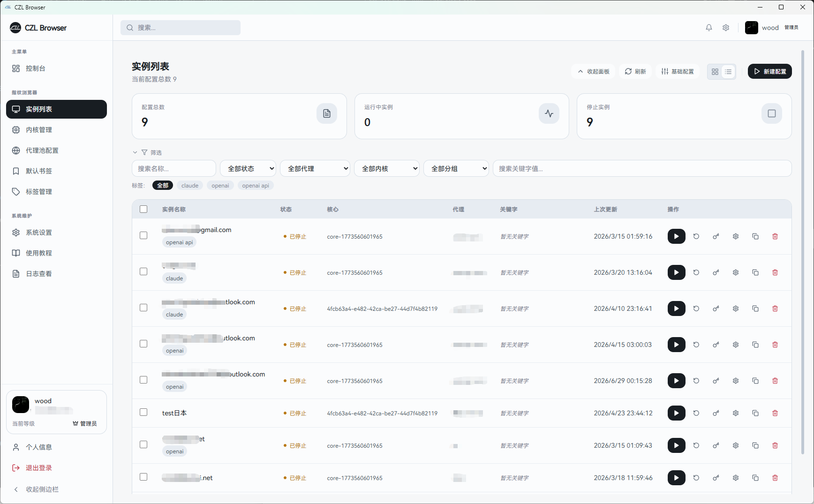814x504 pixels.
Task: Open settings gear in top header
Action: (x=726, y=28)
